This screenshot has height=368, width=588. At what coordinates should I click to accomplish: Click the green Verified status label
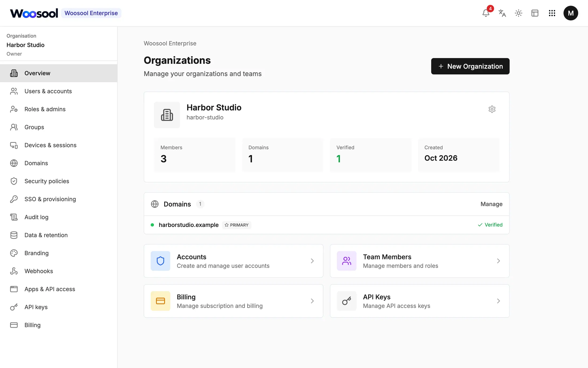490,225
